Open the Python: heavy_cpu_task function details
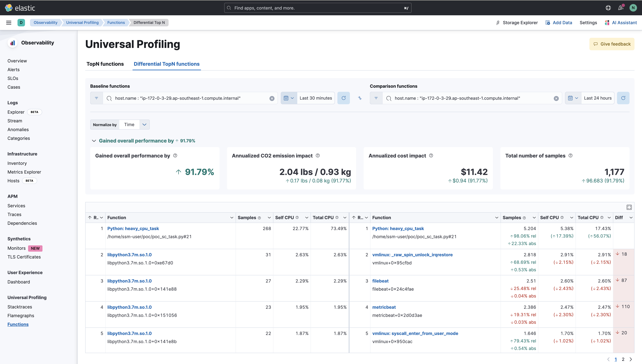The width and height of the screenshot is (642, 364). (133, 228)
